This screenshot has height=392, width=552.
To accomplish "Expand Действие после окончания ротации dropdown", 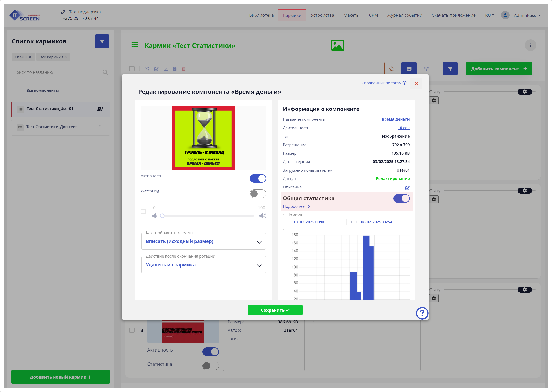I will point(203,265).
